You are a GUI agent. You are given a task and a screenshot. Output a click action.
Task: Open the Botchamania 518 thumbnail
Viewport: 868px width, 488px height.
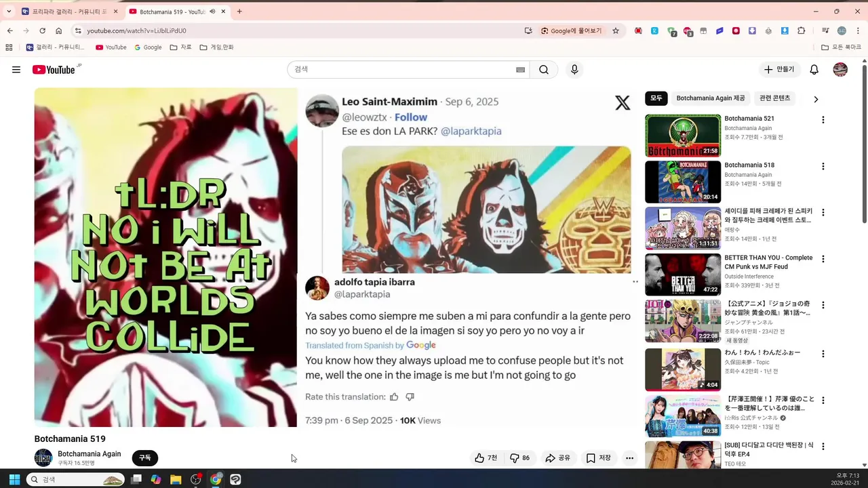tap(683, 182)
